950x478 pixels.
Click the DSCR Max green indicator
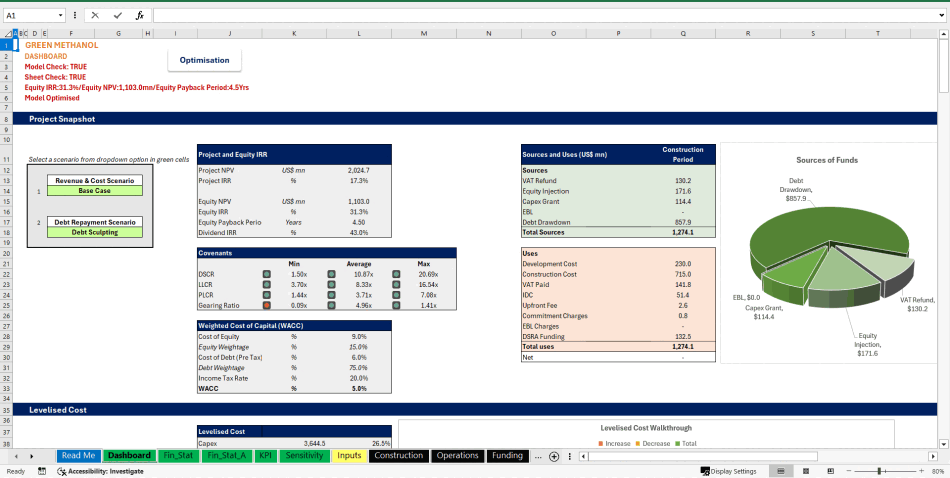pyautogui.click(x=396, y=274)
